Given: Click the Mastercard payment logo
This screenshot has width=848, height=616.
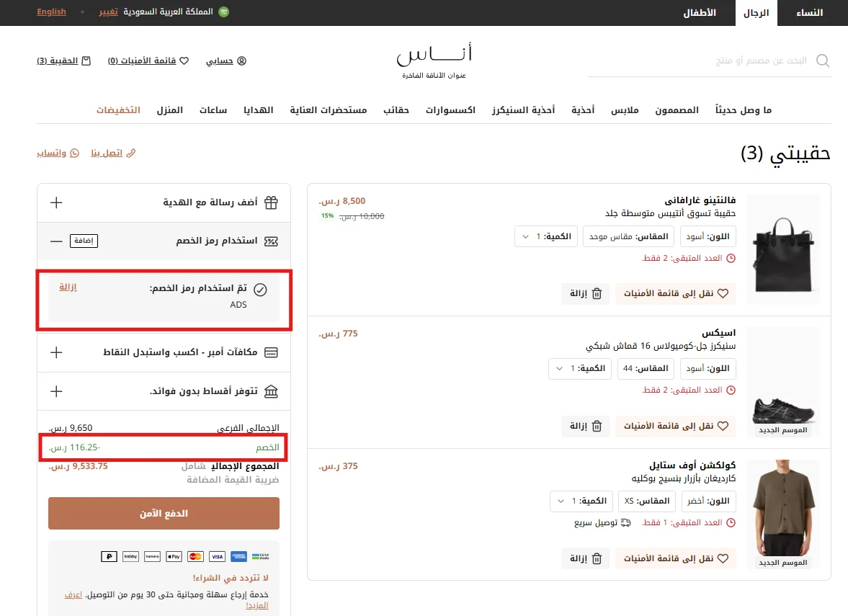Looking at the screenshot, I should tap(195, 556).
